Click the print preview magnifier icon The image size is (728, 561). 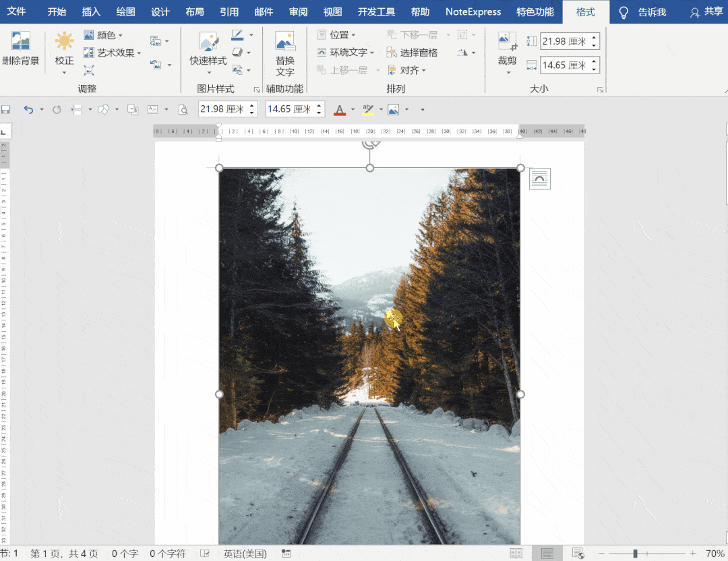pos(183,109)
